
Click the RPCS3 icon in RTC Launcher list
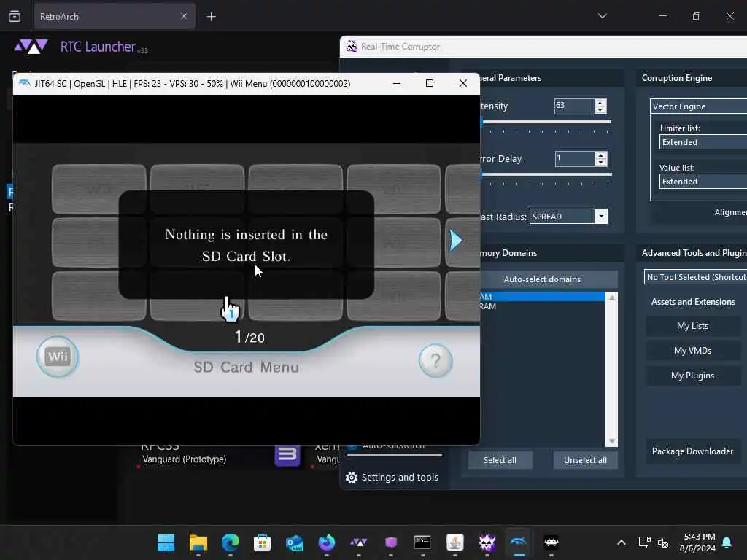[x=287, y=455]
